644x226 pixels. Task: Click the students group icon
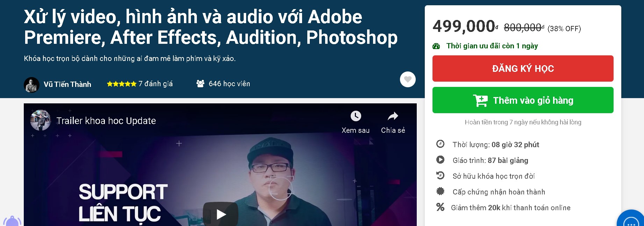pyautogui.click(x=200, y=83)
